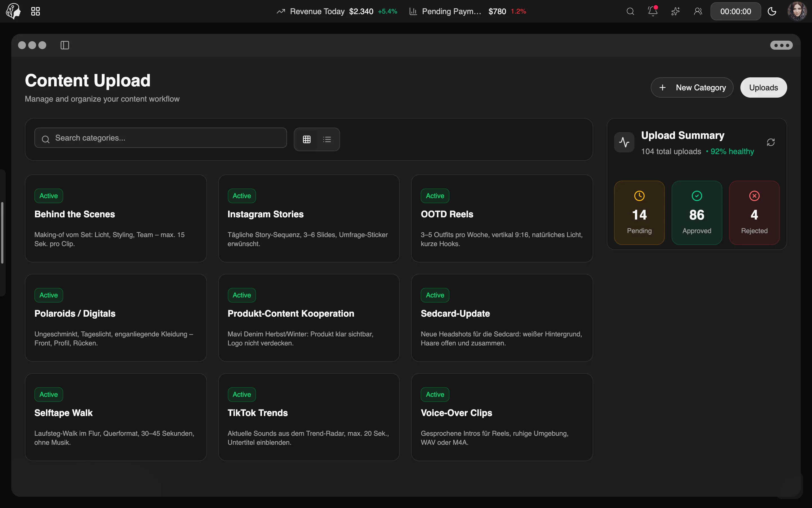Open the Sedcard-Update category
This screenshot has height=508, width=812.
tap(502, 318)
